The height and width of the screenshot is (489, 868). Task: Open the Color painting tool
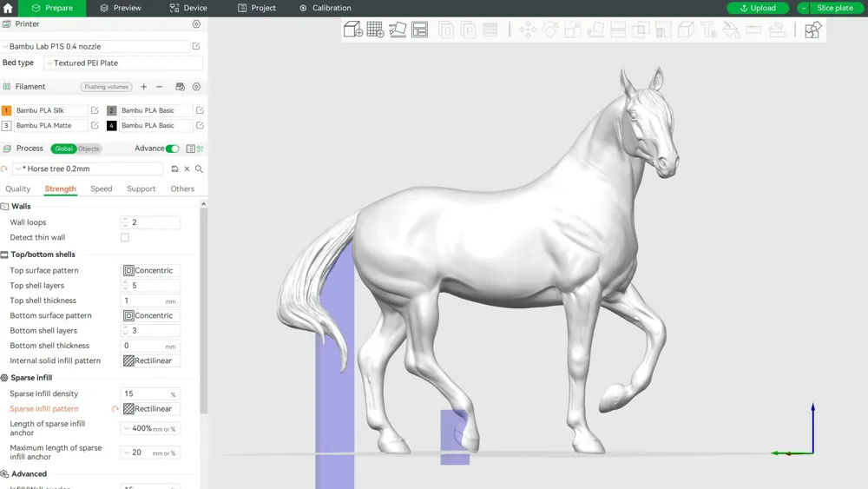(x=731, y=30)
